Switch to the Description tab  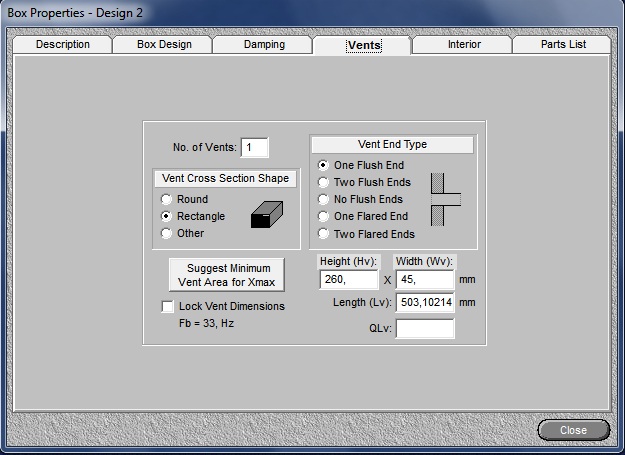(63, 45)
